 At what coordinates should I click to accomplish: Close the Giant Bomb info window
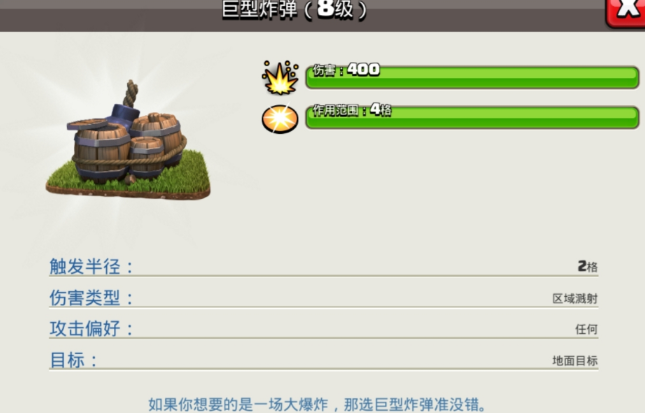[626, 12]
